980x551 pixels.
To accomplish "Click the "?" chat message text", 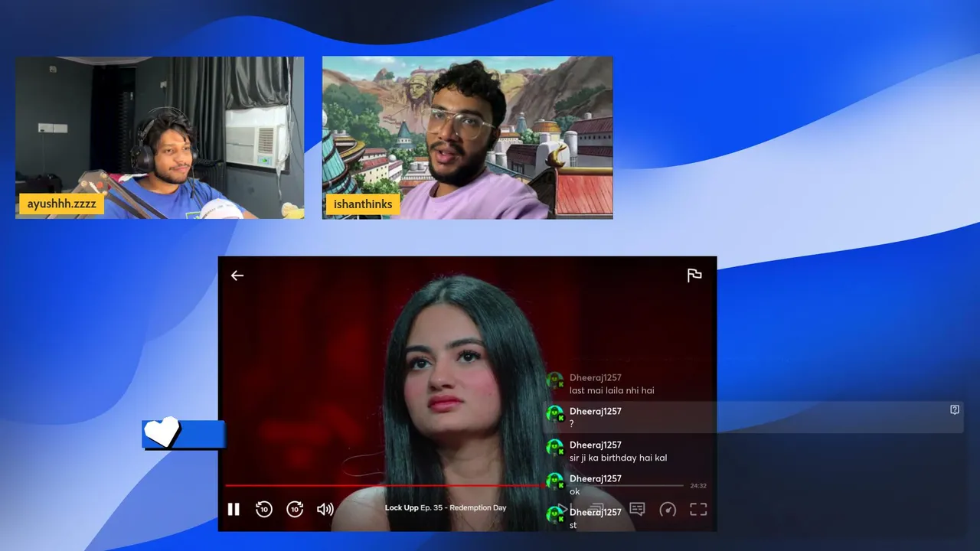I will coord(572,424).
